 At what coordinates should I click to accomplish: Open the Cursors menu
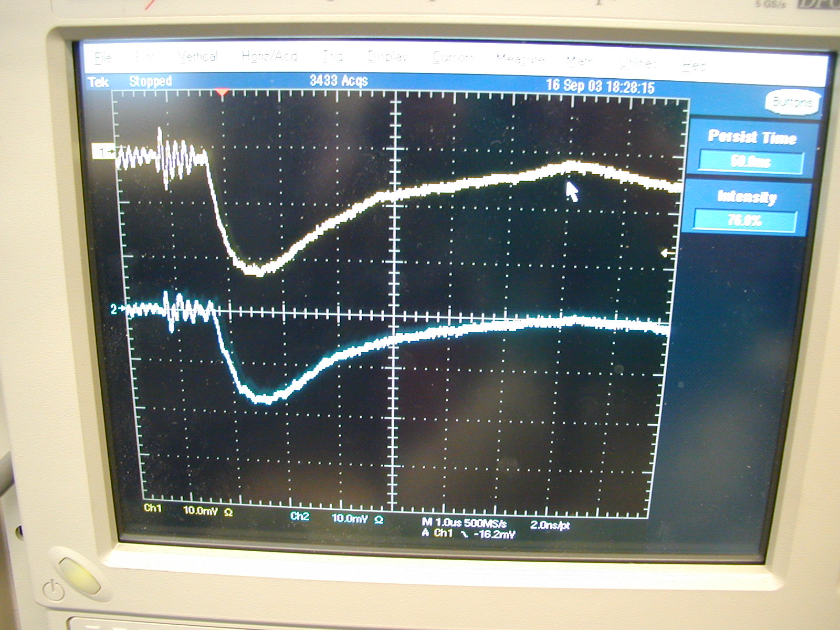coord(454,57)
